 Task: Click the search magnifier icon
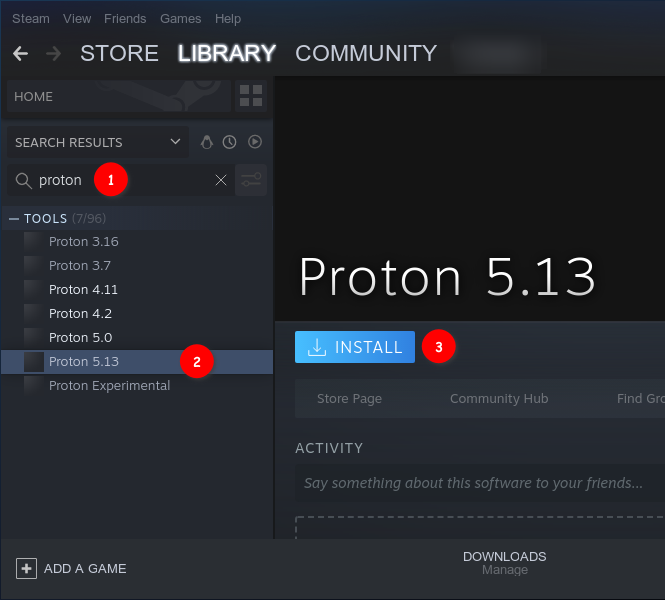pos(23,181)
